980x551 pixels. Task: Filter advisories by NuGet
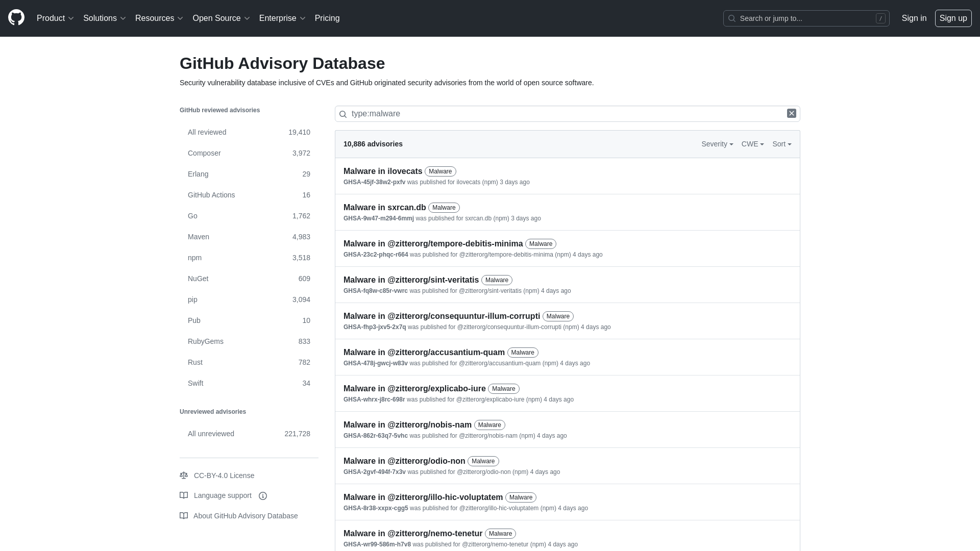[249, 279]
